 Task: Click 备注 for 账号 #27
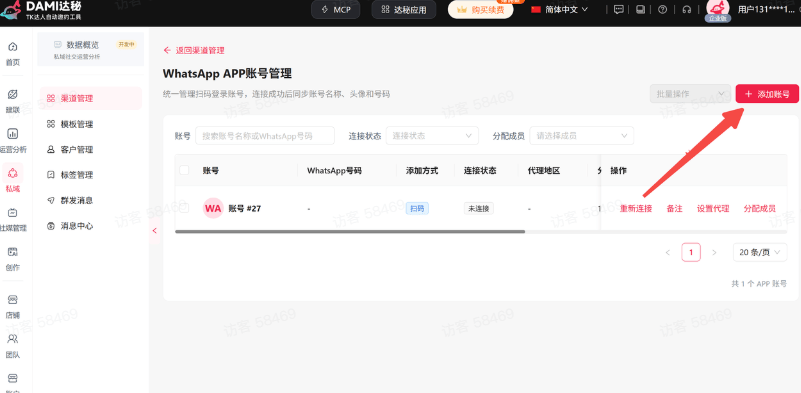pos(674,209)
